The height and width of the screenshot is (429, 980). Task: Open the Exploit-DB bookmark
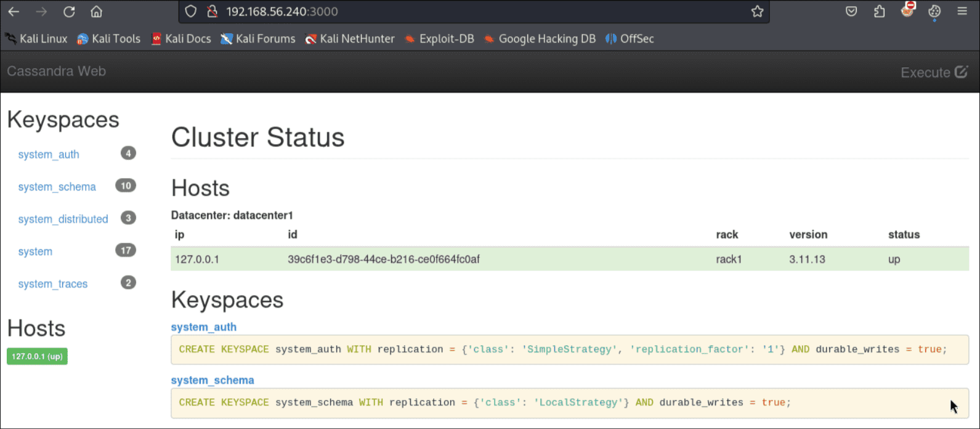tap(439, 39)
